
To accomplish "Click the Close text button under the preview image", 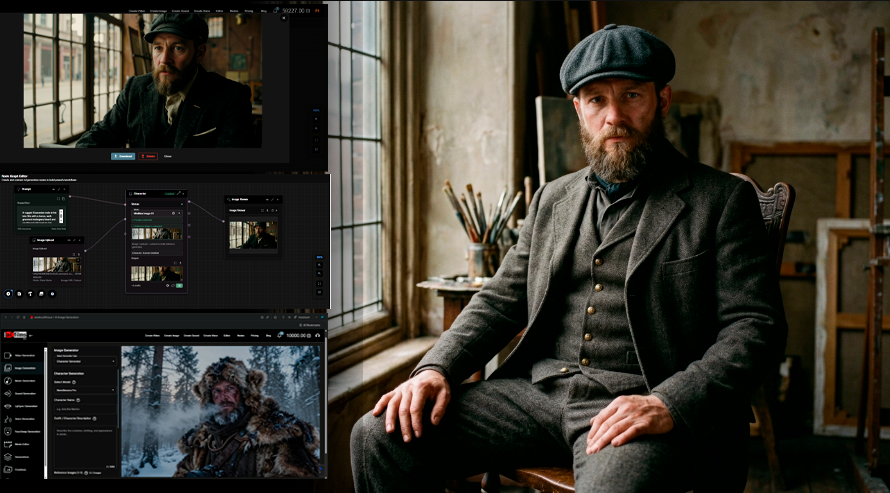I will pos(167,157).
